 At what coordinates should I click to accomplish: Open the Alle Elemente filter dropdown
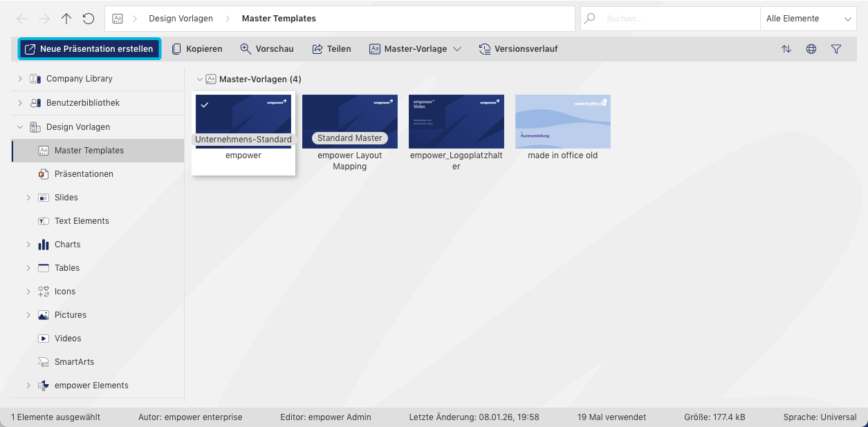[x=809, y=19]
